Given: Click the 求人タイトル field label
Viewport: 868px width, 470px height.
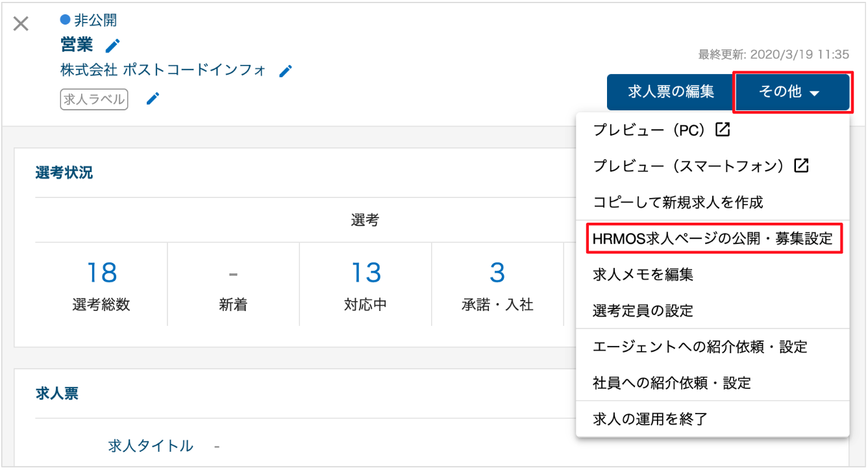Looking at the screenshot, I should [151, 446].
